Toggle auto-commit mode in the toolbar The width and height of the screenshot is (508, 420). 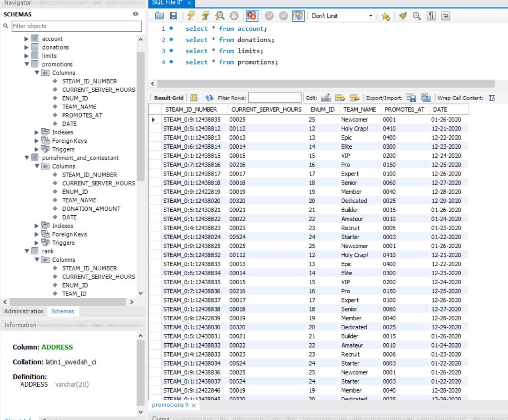click(x=298, y=15)
